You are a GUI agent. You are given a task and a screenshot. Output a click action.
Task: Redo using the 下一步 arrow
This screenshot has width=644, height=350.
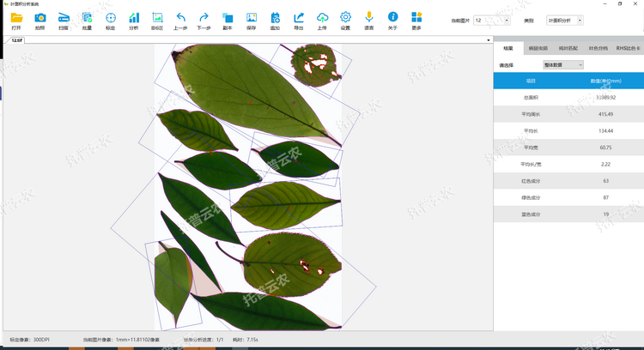pos(204,18)
